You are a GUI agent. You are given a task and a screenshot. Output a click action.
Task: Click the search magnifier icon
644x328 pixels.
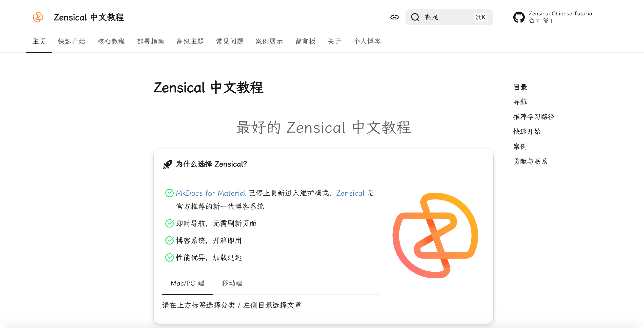(415, 17)
